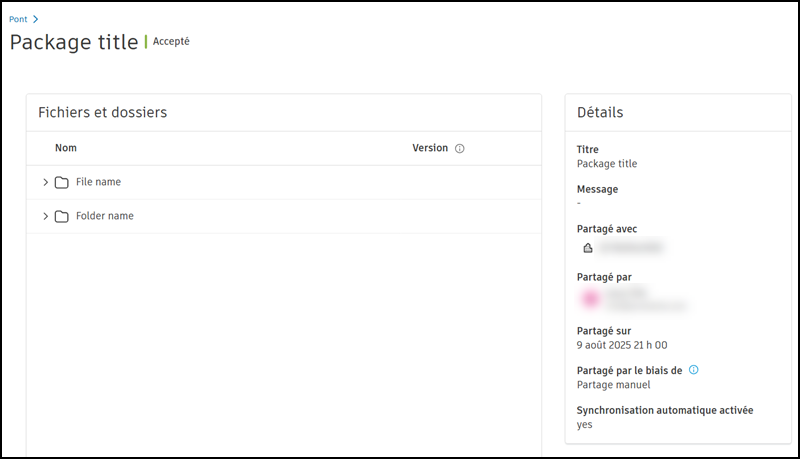The width and height of the screenshot is (800, 459).
Task: Click the info icon next to Version
Action: click(460, 148)
